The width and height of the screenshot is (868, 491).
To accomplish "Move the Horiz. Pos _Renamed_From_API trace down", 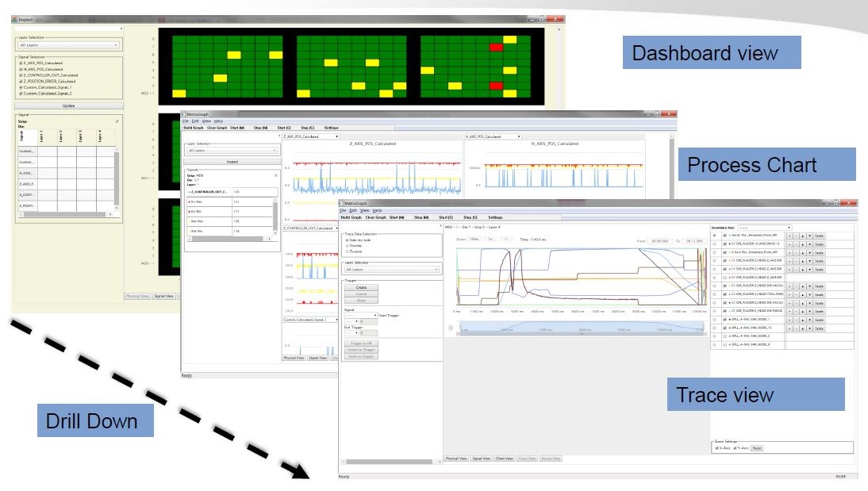I will pos(809,236).
